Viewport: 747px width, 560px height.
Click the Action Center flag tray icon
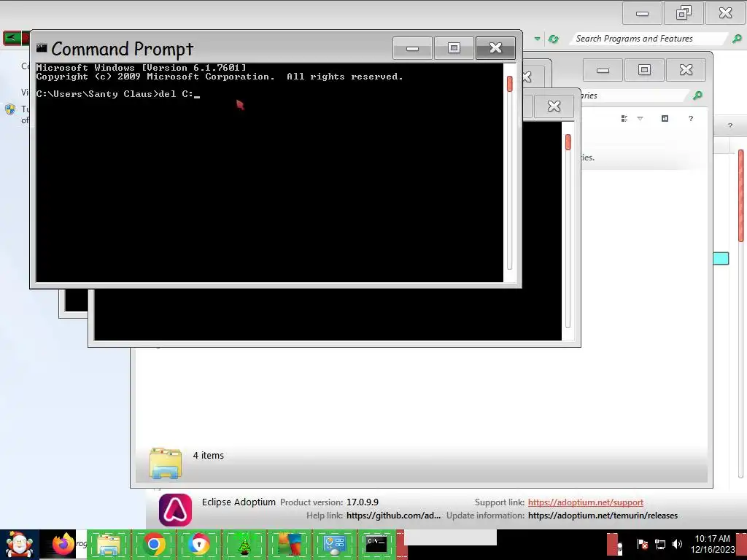642,544
